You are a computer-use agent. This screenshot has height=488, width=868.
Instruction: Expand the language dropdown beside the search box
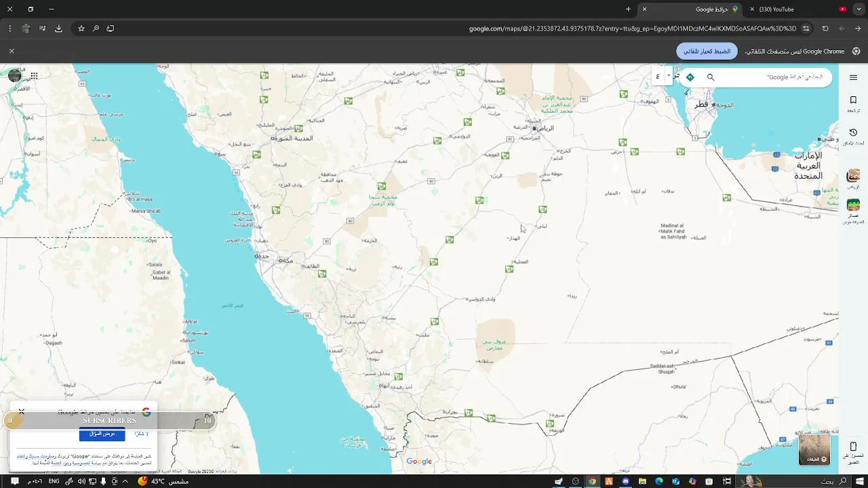coord(668,76)
